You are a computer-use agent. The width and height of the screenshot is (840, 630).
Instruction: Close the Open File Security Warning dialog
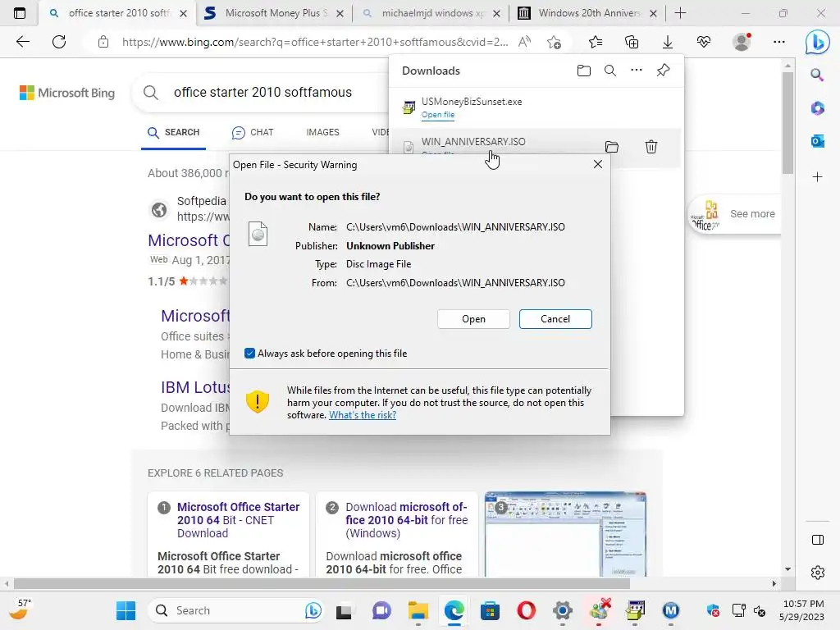598,164
